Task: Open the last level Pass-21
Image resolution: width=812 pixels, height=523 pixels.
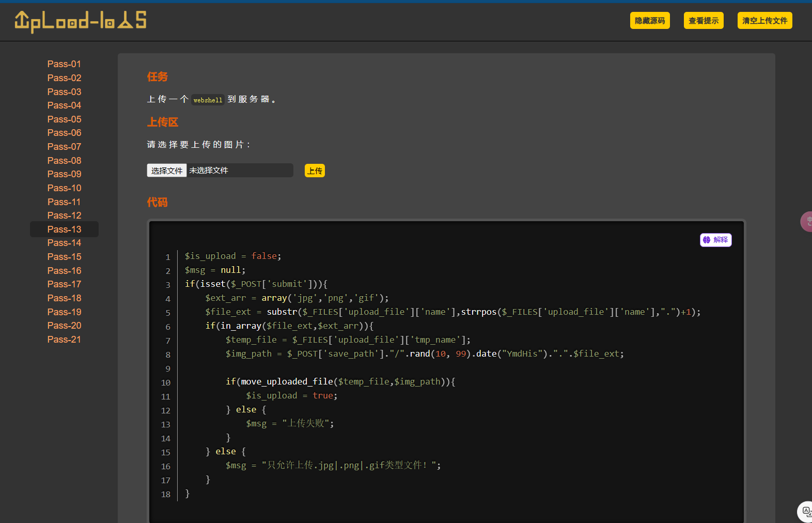Action: coord(64,340)
